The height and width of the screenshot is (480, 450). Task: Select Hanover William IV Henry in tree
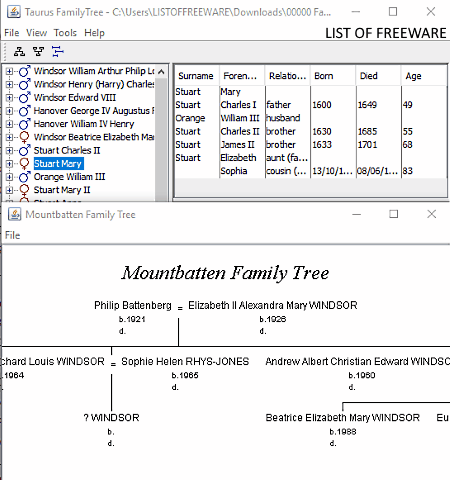point(84,124)
